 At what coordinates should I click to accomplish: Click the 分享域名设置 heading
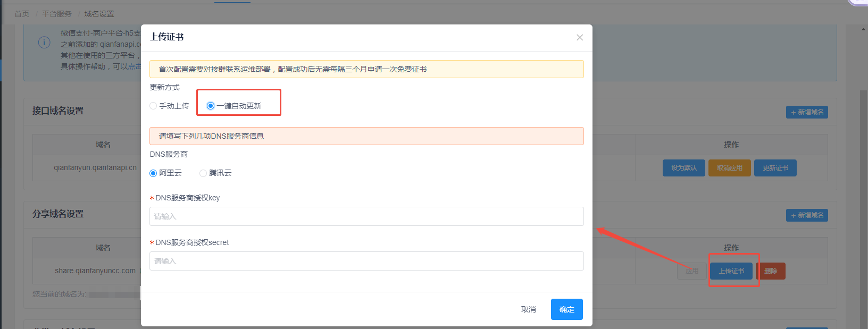click(58, 214)
